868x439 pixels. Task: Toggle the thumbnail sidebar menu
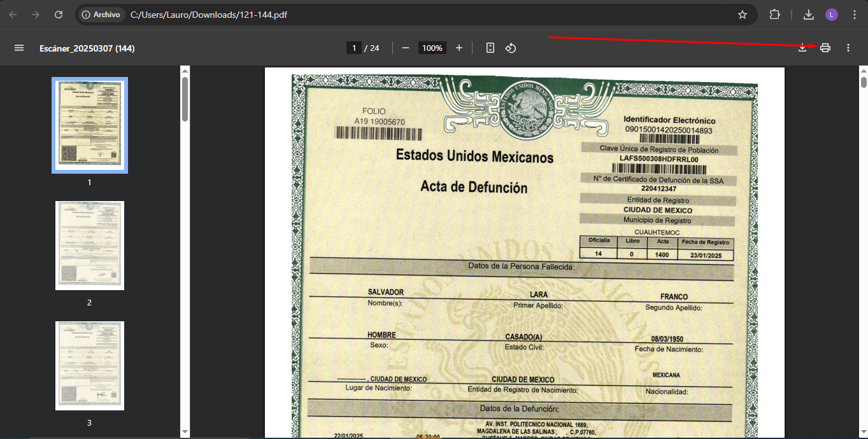(x=19, y=48)
